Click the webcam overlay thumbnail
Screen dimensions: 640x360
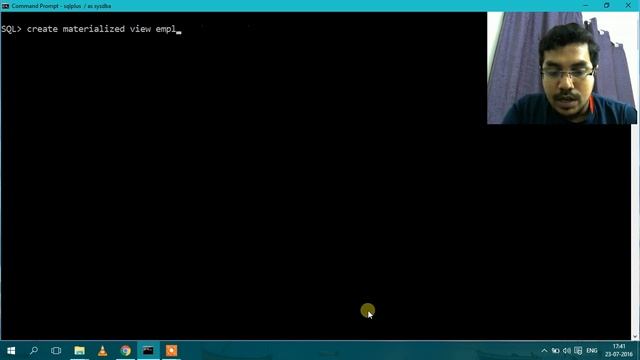click(x=562, y=68)
